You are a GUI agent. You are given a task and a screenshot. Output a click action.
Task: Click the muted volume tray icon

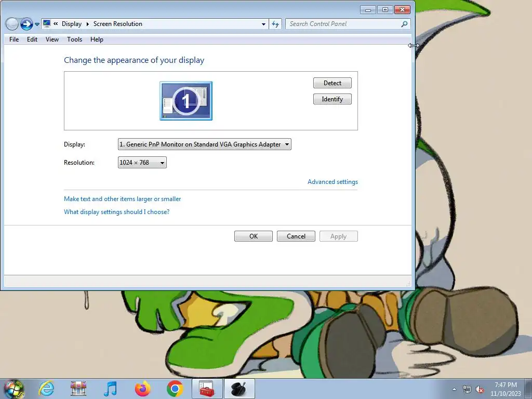point(480,390)
